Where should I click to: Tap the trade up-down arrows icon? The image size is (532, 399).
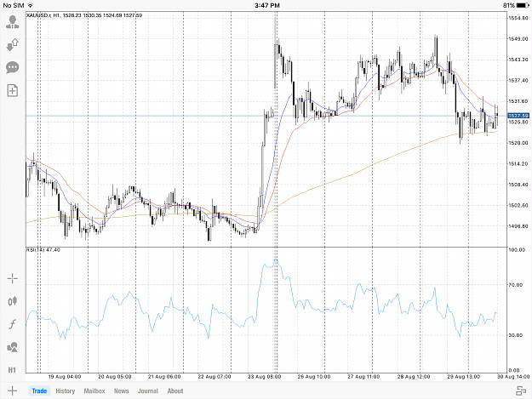point(13,44)
